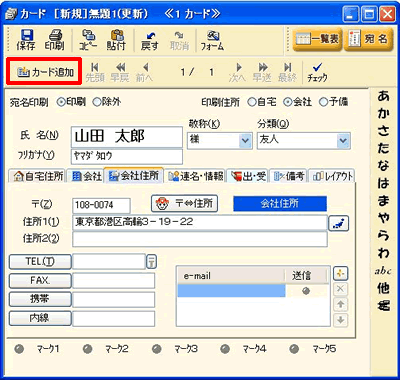Click 早送 fast forward icon
Screen dimensions: 400x380
tap(262, 72)
